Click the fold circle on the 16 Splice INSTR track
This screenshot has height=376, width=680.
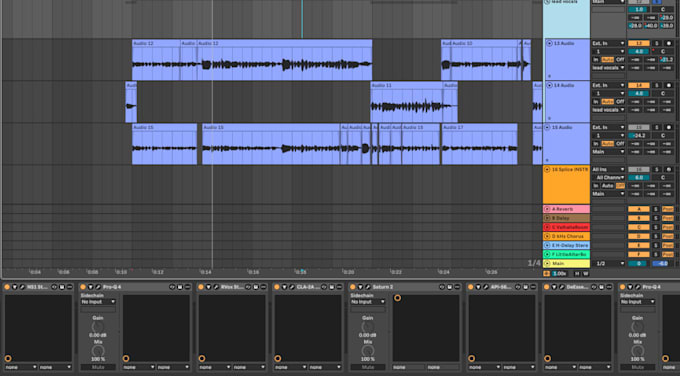point(547,170)
